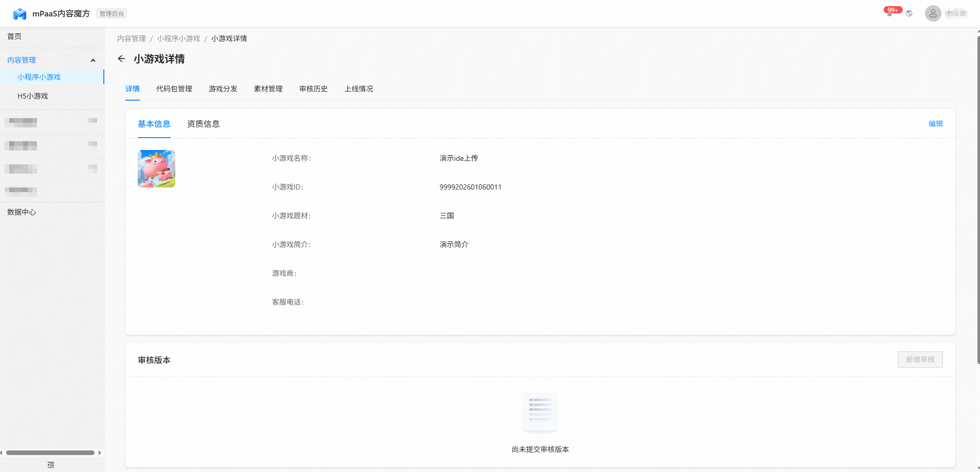The height and width of the screenshot is (472, 980).
Task: Click the 小游戏详情 page heading
Action: [159, 59]
